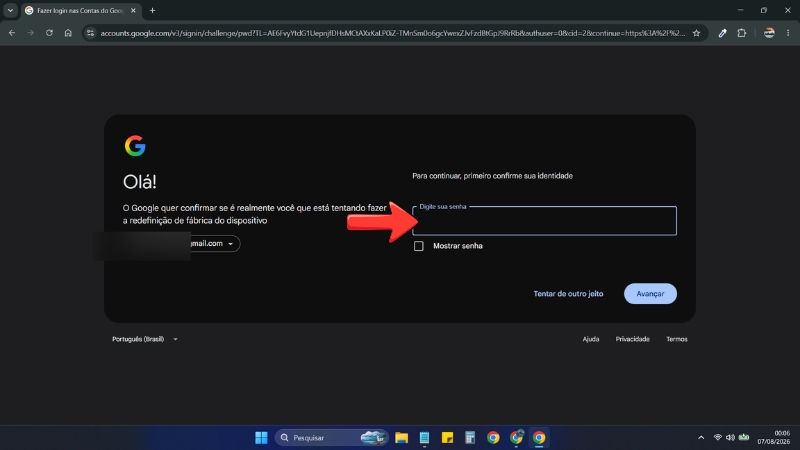800x450 pixels.
Task: Enable the Mostrar senha checkbox
Action: (418, 246)
